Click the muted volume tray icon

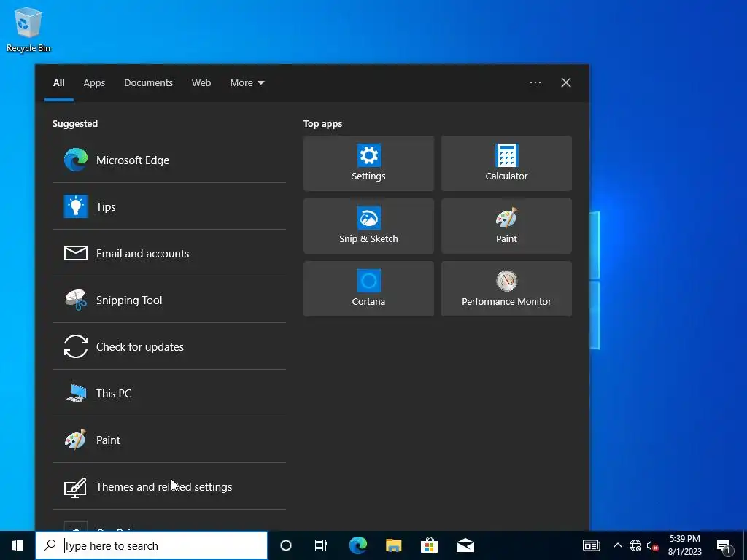[652, 545]
